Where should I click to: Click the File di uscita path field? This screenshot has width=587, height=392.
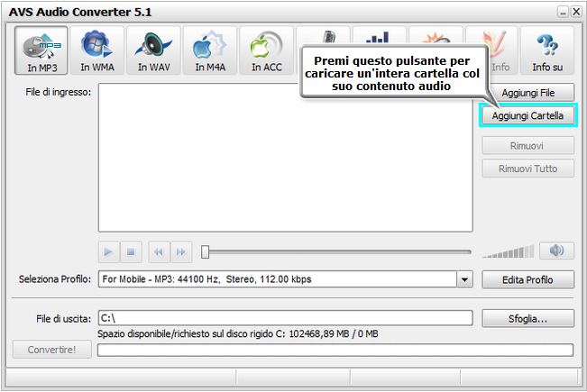coord(285,318)
